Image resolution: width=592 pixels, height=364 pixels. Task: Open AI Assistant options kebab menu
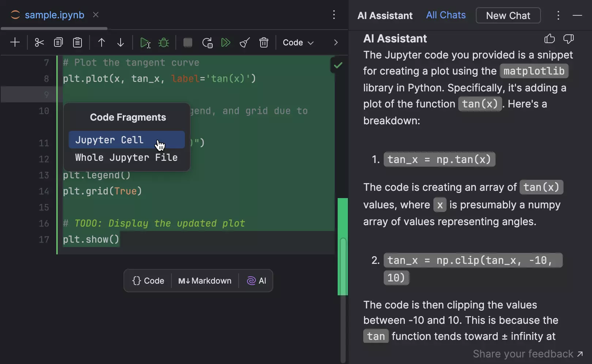558,15
